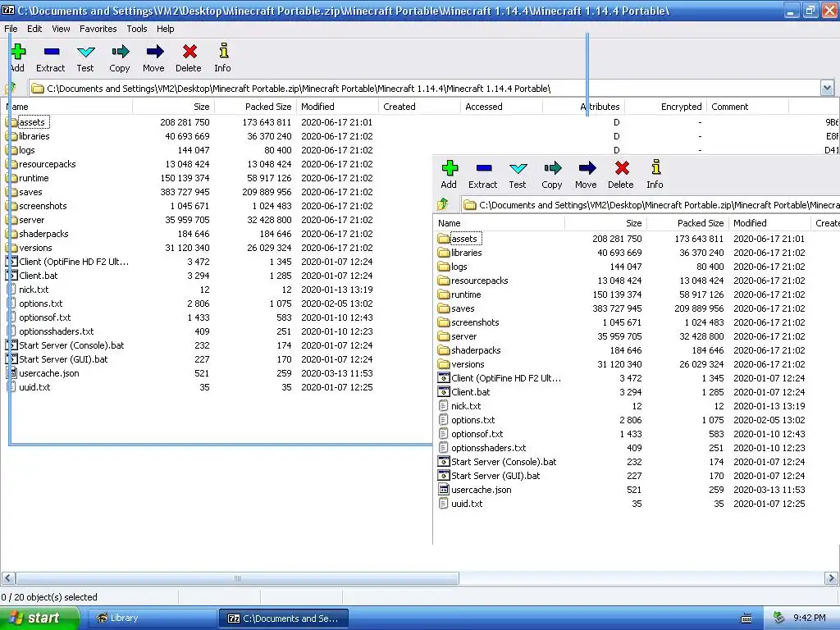This screenshot has width=840, height=630.
Task: Click the Copy icon below the menu bar
Action: click(120, 52)
